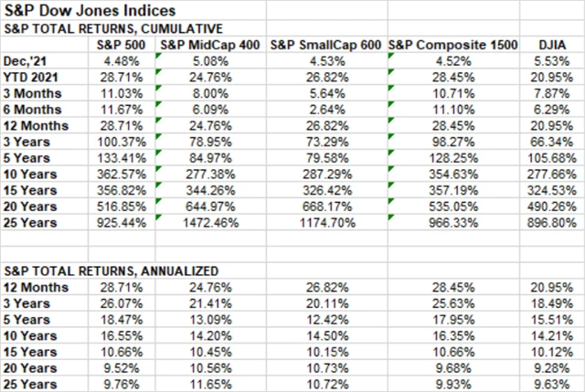Click the S&P Composite 1500 header cell
This screenshot has height=392, width=585.
pyautogui.click(x=453, y=44)
